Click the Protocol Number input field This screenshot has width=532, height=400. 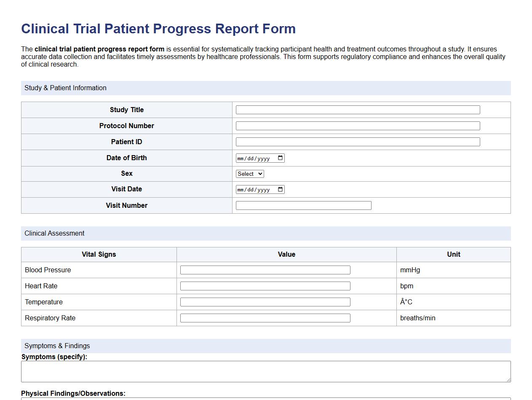pyautogui.click(x=357, y=126)
